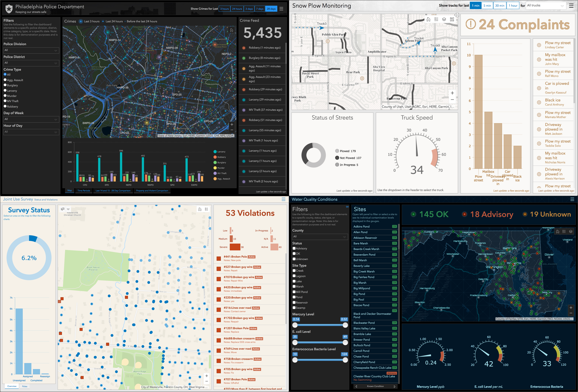Show snow plow tracks for 30 min

[x=500, y=5]
